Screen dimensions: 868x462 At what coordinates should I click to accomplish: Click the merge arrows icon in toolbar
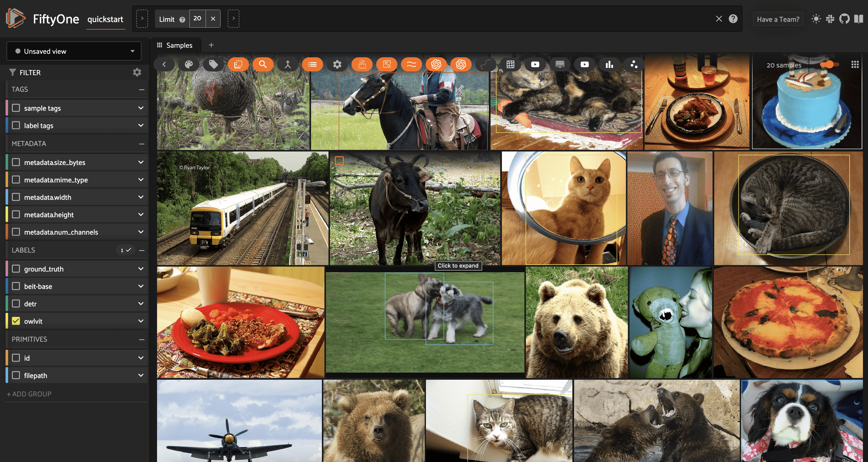[288, 64]
